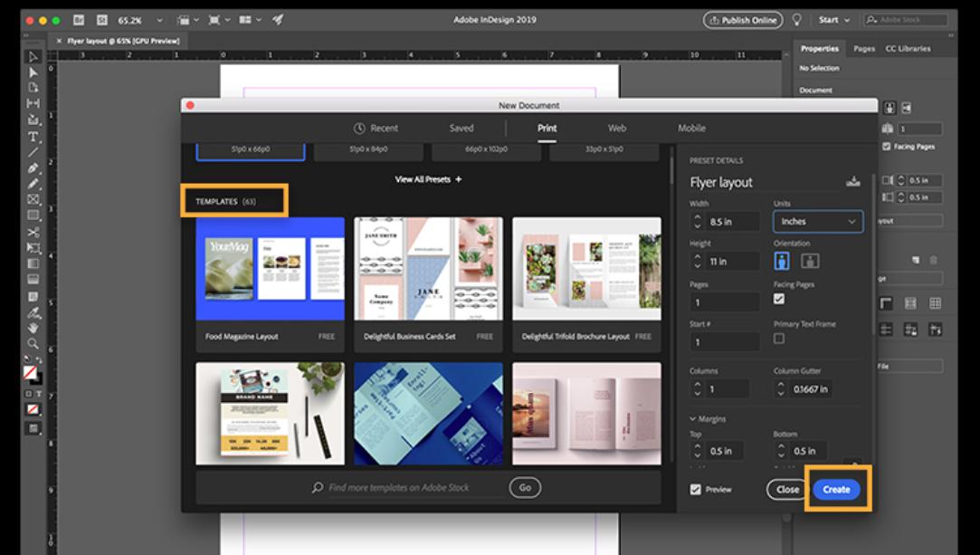Select the Type tool
The height and width of the screenshot is (555, 980).
coord(33,136)
